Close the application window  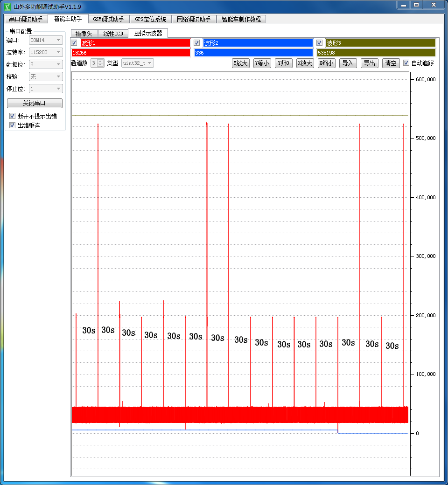click(434, 5)
